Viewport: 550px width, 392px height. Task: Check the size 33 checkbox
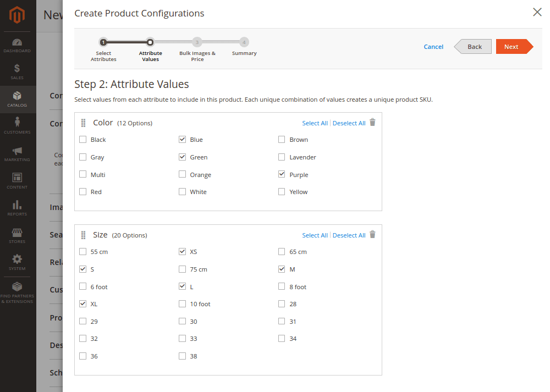182,339
